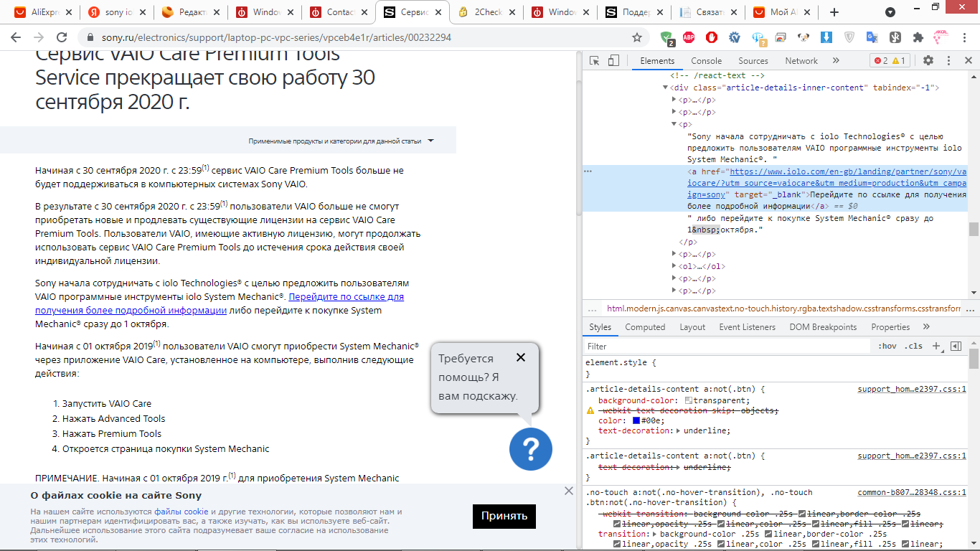Collapse the article-details-inner-content div node
The image size is (980, 551).
666,88
